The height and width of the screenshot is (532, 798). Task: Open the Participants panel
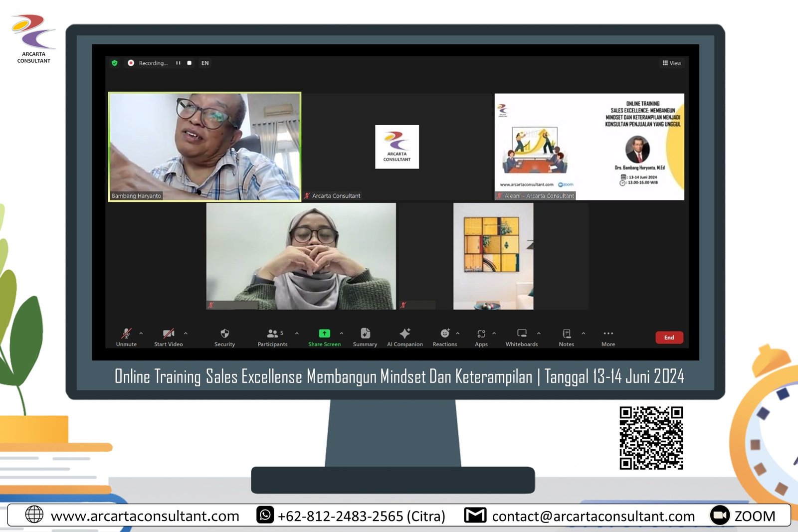[273, 337]
